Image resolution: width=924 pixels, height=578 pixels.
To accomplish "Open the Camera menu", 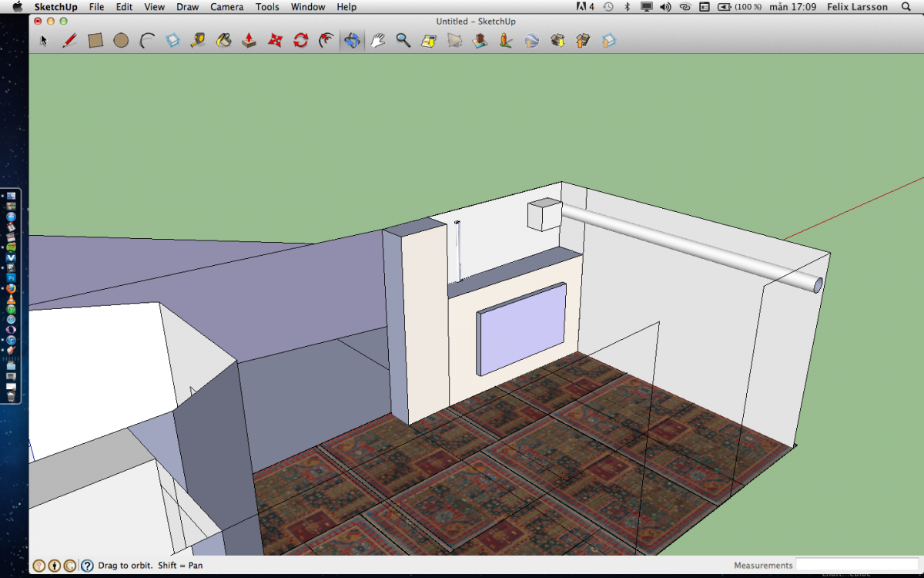I will [227, 7].
